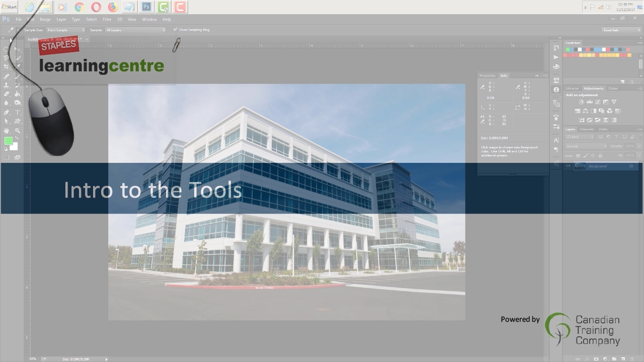This screenshot has width=644, height=362.
Task: Select the Healing Brush tool
Action: click(7, 76)
